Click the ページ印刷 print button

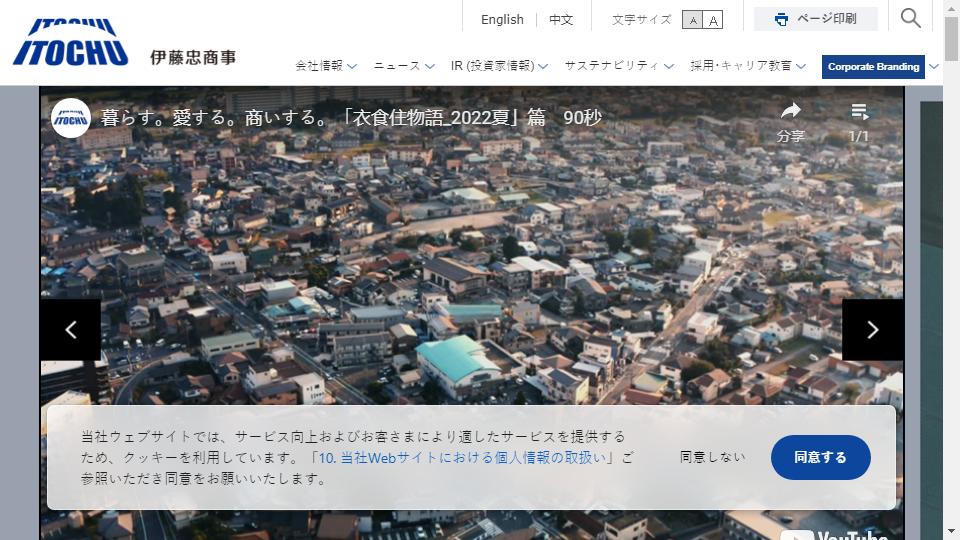[x=815, y=19]
